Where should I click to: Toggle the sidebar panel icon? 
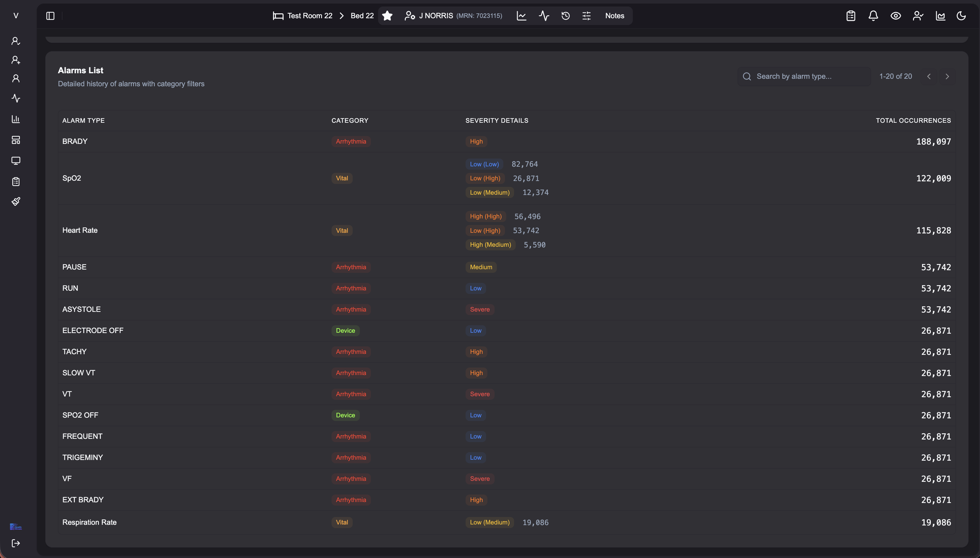click(x=50, y=16)
